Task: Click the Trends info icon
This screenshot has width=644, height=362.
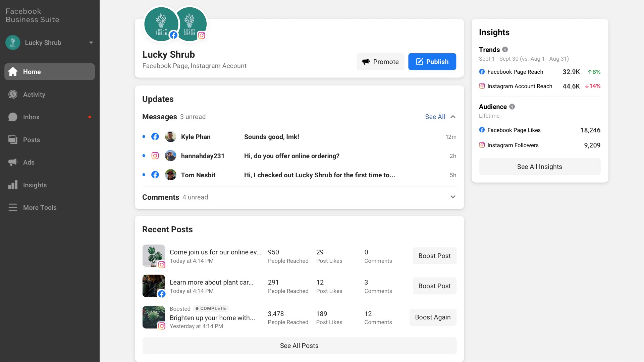Action: (x=505, y=49)
